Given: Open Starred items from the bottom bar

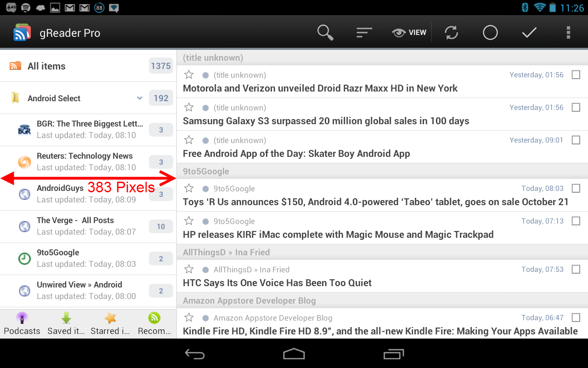Looking at the screenshot, I should (x=110, y=322).
